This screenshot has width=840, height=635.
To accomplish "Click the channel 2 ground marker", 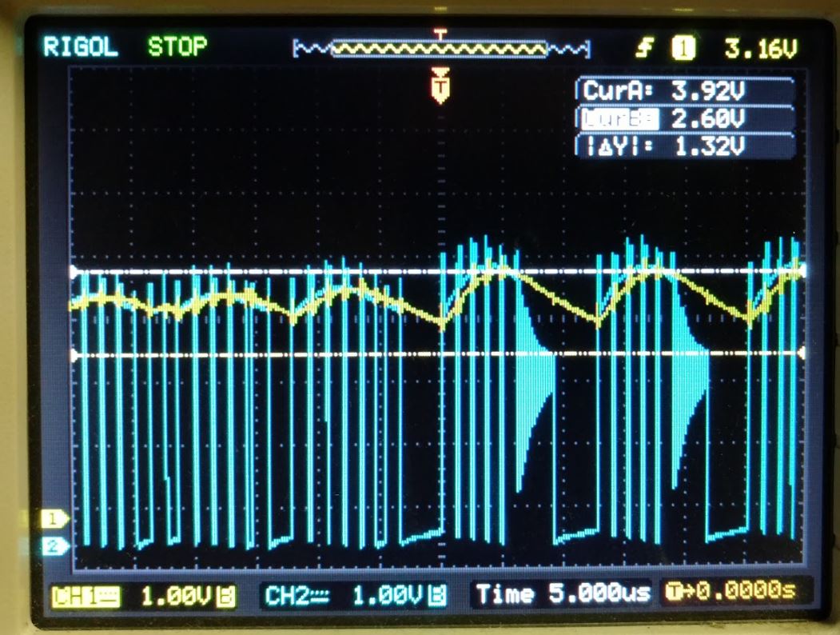I will tap(55, 546).
